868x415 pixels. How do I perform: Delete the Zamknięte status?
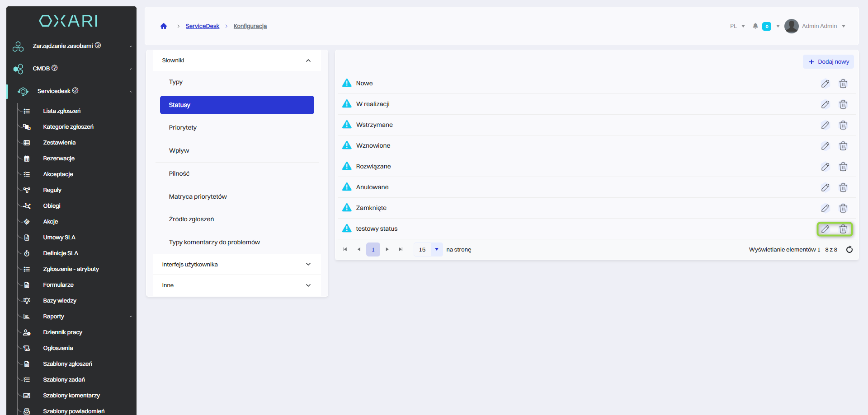point(843,208)
